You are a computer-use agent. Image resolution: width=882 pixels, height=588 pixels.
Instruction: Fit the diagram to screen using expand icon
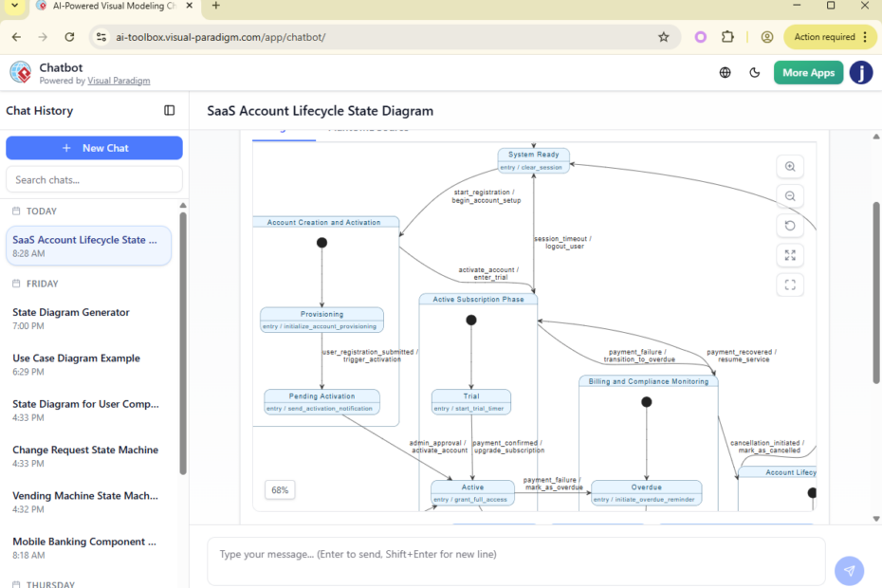click(790, 254)
